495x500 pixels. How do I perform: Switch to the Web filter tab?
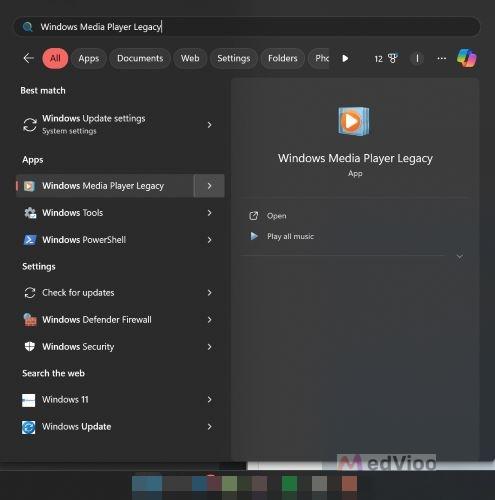(190, 58)
